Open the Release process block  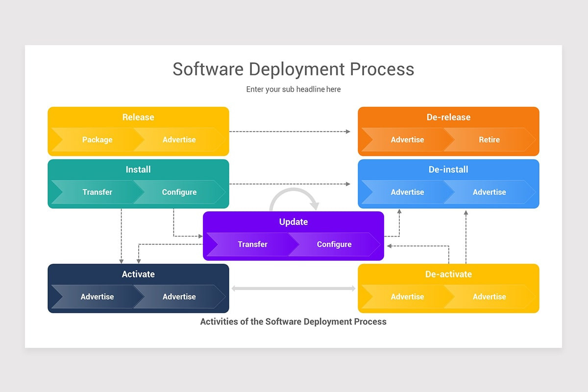click(138, 117)
